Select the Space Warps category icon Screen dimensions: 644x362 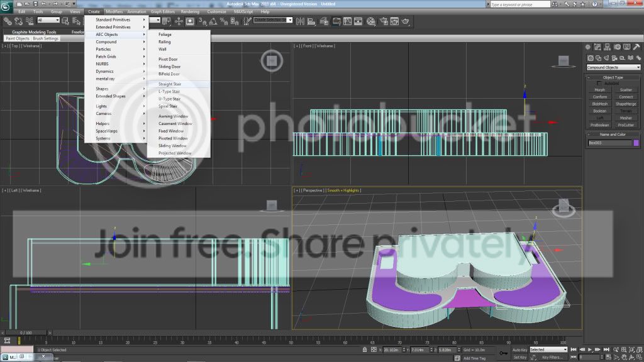(630, 58)
